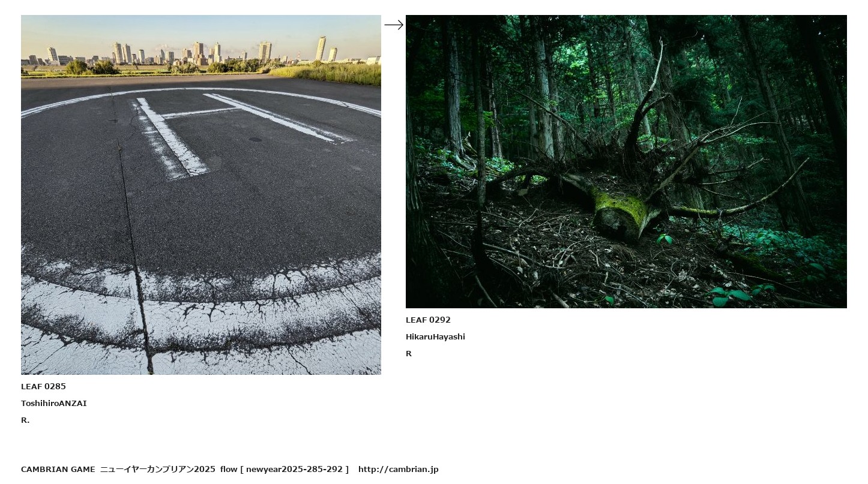Select the LEAF 0285 label
Image resolution: width=868 pixels, height=484 pixels.
(43, 386)
